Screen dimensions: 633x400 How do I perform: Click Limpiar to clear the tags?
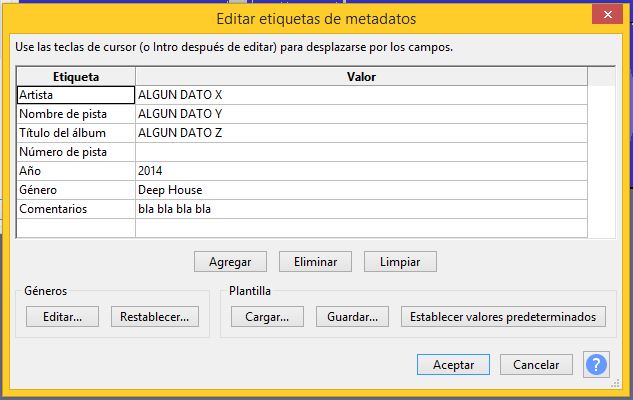(x=400, y=262)
